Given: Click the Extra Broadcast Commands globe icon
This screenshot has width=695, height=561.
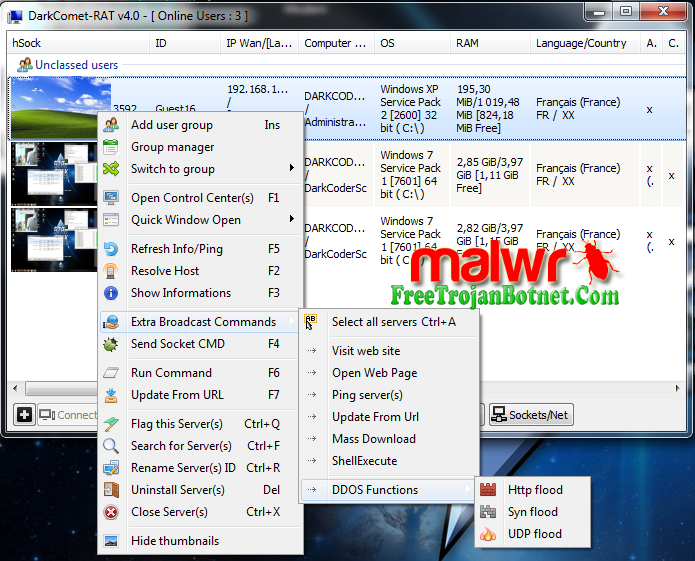Looking at the screenshot, I should click(111, 322).
